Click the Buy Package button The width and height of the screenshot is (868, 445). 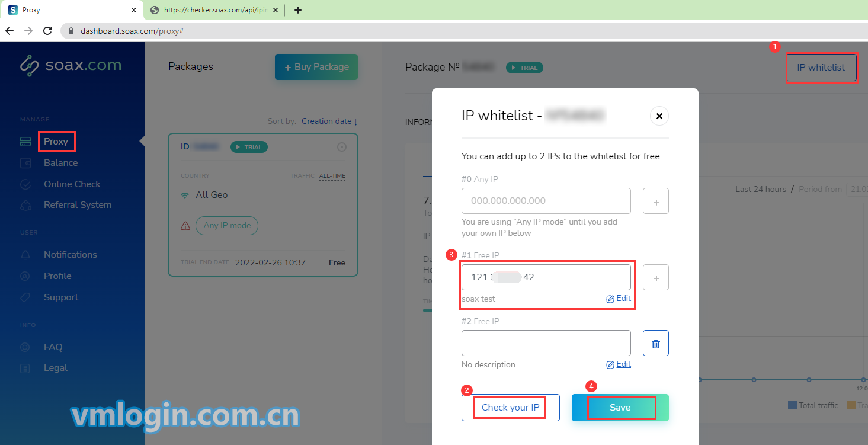coord(316,67)
